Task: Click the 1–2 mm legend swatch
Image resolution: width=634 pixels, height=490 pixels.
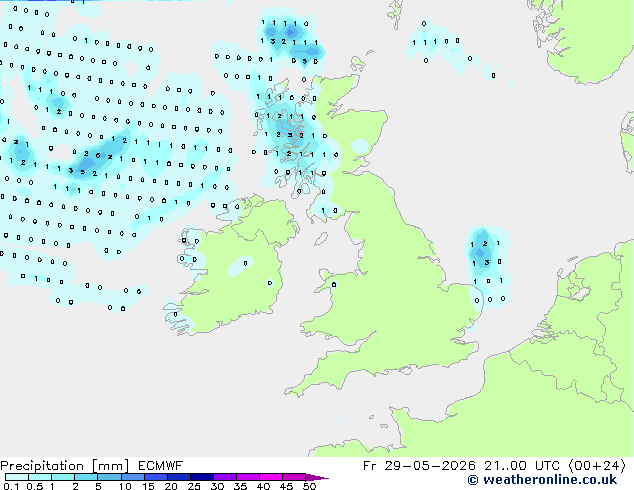Action: (x=63, y=477)
